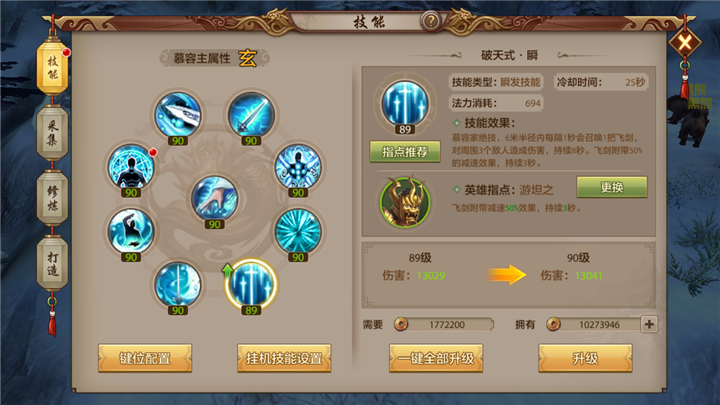Image resolution: width=720 pixels, height=405 pixels.
Task: Click the golden-masked hero portrait 游坦之
Action: pyautogui.click(x=405, y=202)
